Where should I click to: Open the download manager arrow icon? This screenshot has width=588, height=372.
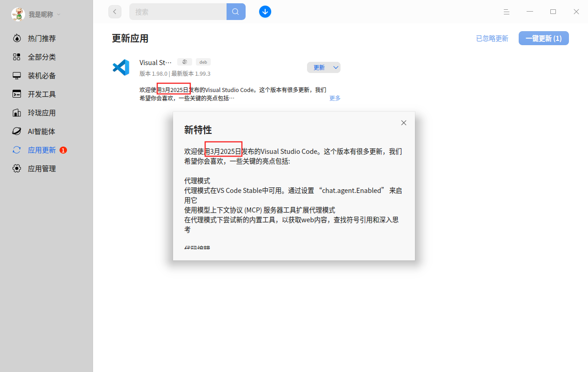(x=265, y=12)
